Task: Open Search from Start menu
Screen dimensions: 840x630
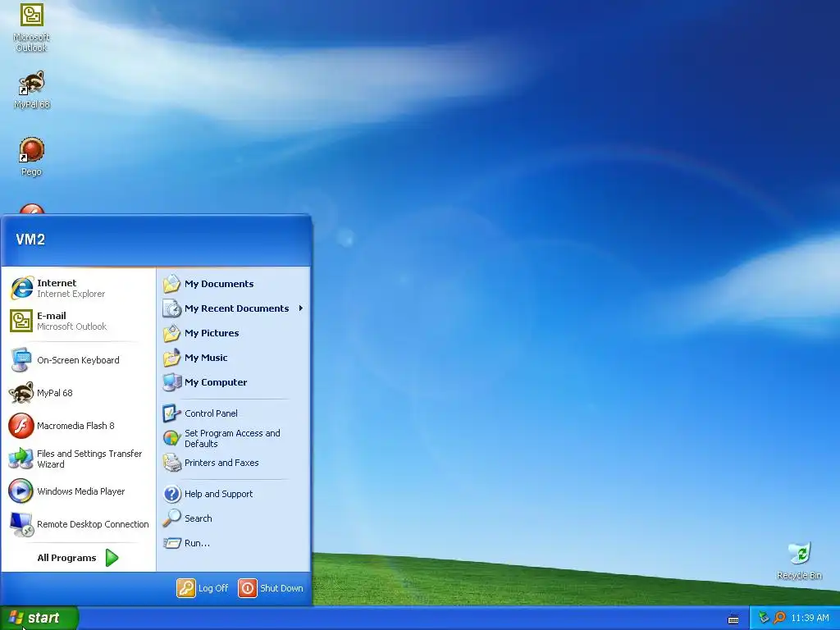Action: pos(234,518)
